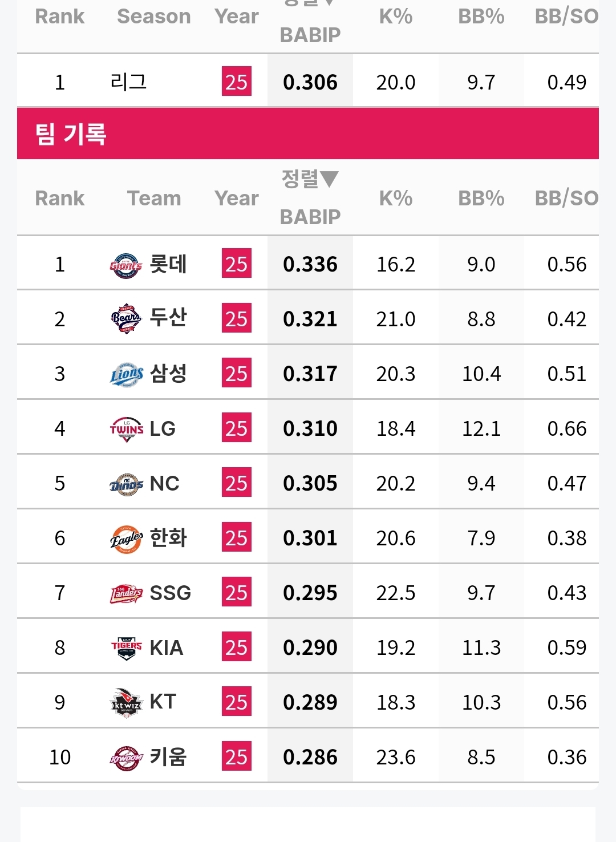Sort team table by K% column

(396, 198)
